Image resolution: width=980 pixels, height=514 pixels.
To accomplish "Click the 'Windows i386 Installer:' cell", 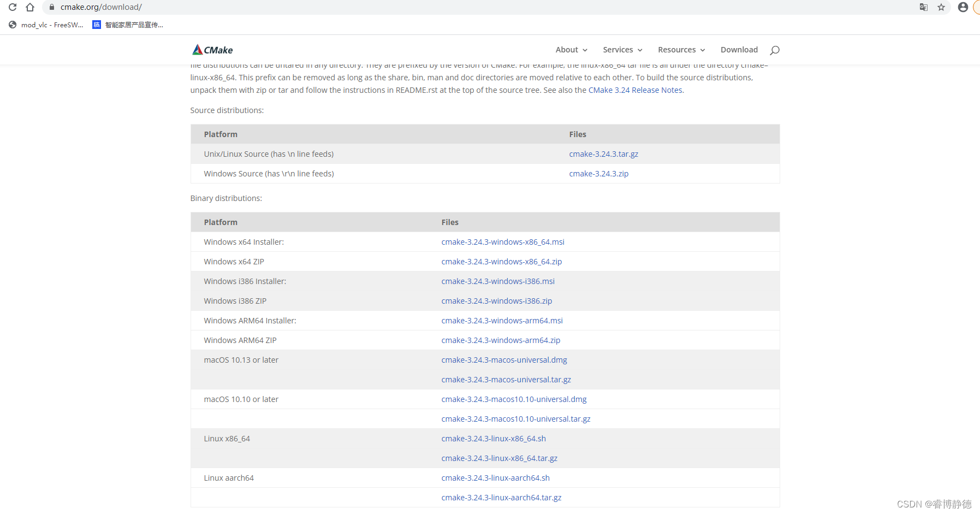I will point(245,281).
